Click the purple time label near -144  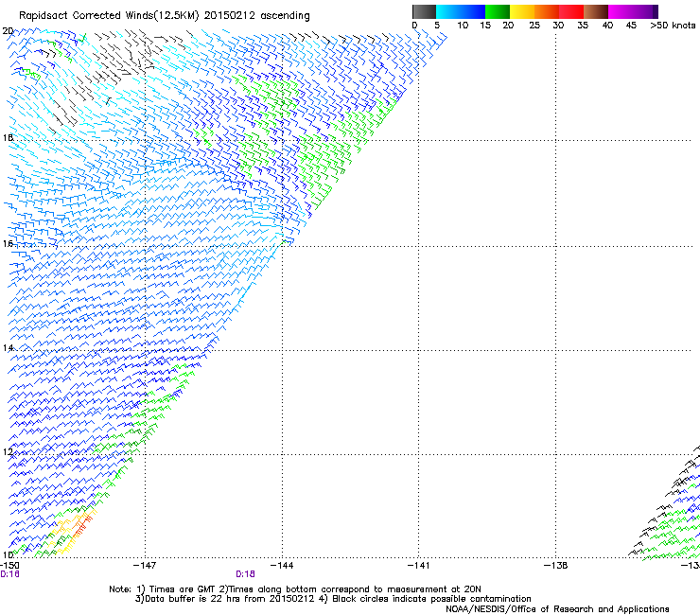click(x=245, y=574)
